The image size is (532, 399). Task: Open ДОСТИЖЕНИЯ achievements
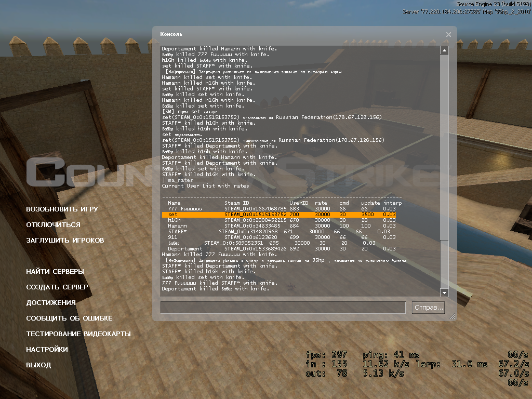pyautogui.click(x=51, y=303)
